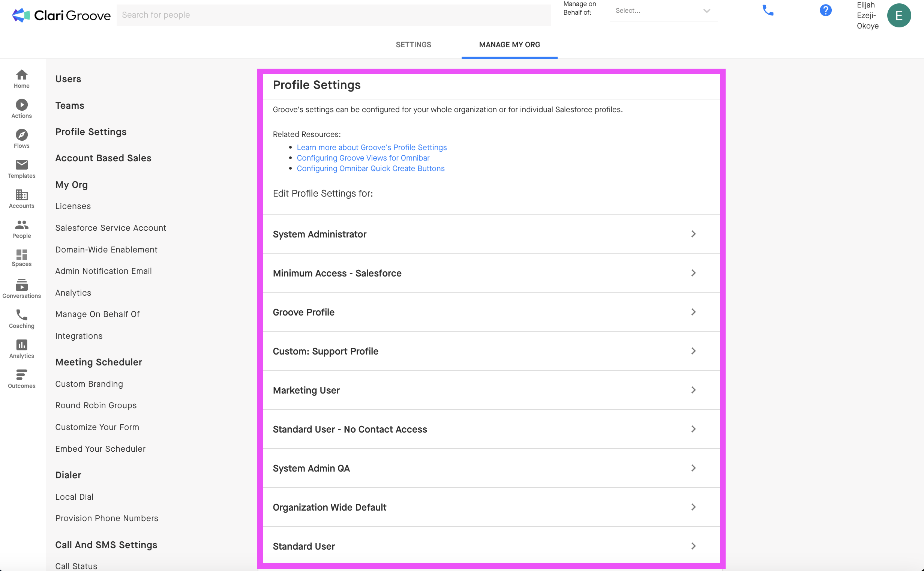Expand Groove Profile settings row

(x=491, y=312)
